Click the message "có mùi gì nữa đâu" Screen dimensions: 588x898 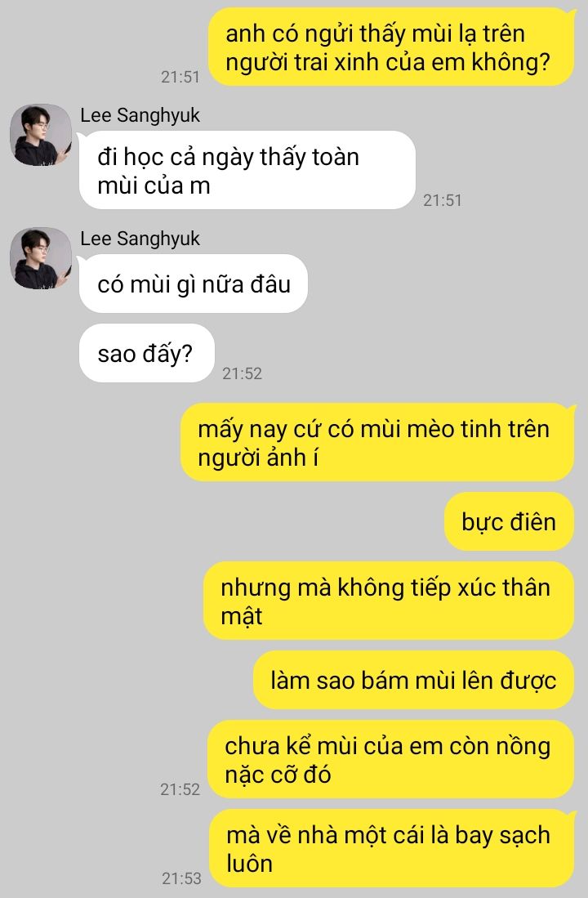(194, 284)
